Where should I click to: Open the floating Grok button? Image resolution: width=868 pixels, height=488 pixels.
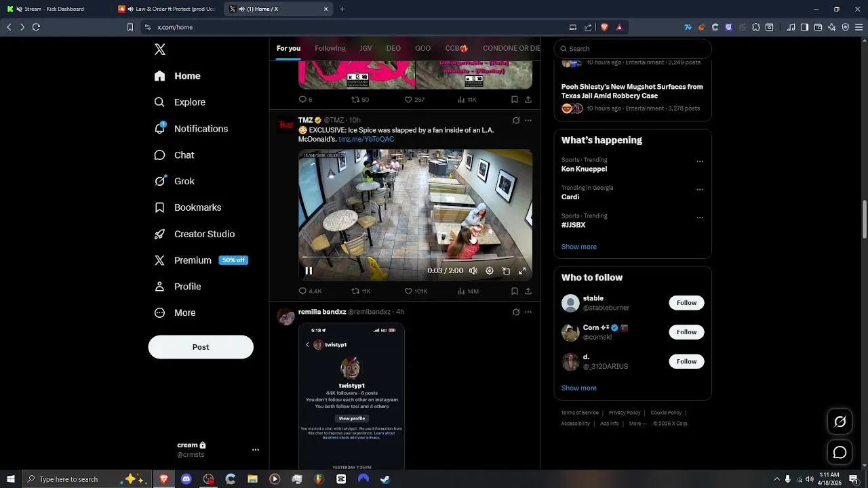coord(840,422)
